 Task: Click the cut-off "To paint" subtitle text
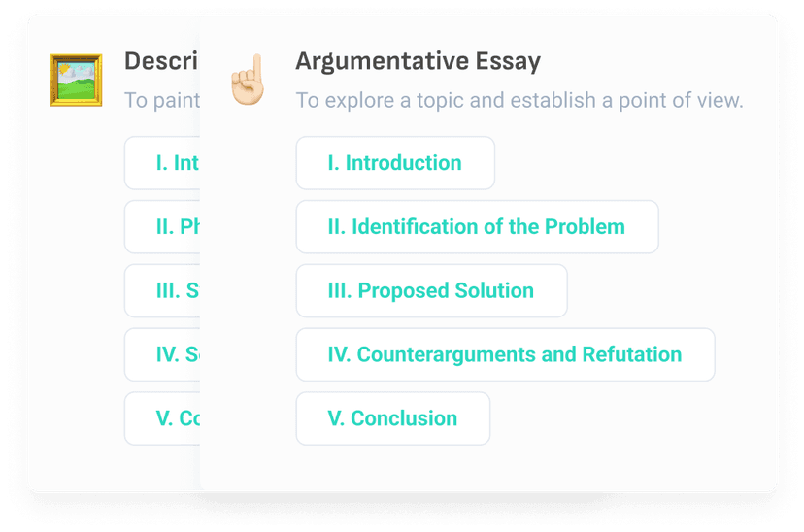pos(162,100)
